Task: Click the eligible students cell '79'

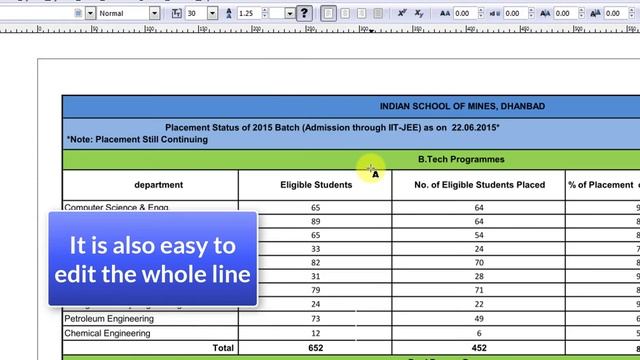Action: click(316, 290)
